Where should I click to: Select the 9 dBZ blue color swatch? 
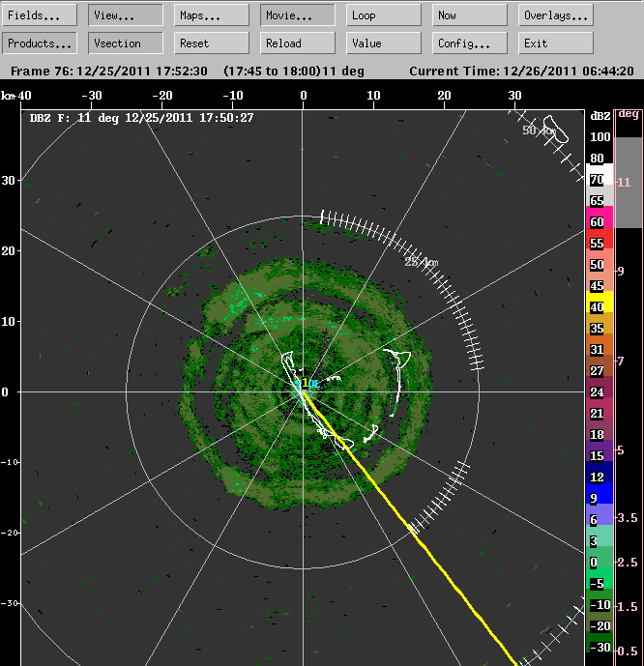600,493
